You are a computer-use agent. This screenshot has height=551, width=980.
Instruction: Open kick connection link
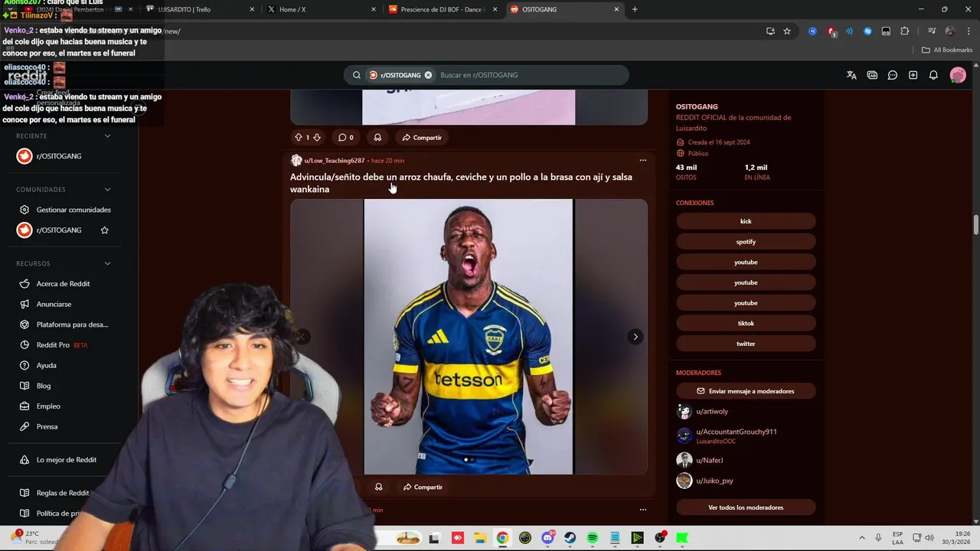click(746, 221)
